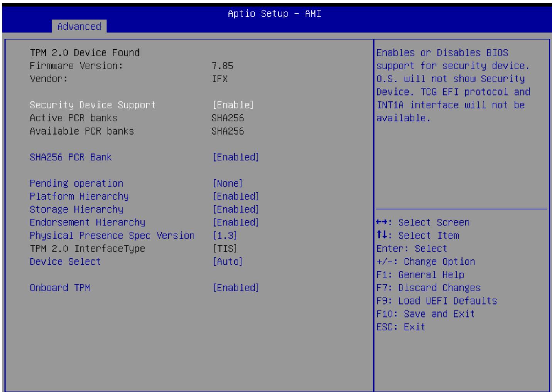Click the F10: Save and Exit hint
This screenshot has width=552, height=392.
[x=425, y=314]
